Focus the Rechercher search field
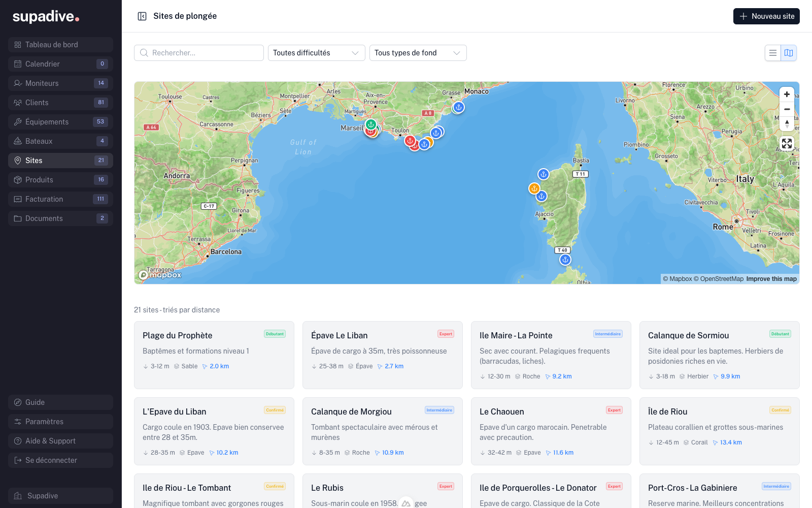The width and height of the screenshot is (812, 508). [199, 53]
